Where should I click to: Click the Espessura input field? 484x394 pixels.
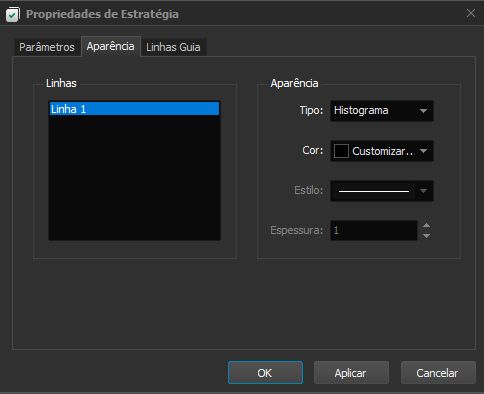click(374, 230)
